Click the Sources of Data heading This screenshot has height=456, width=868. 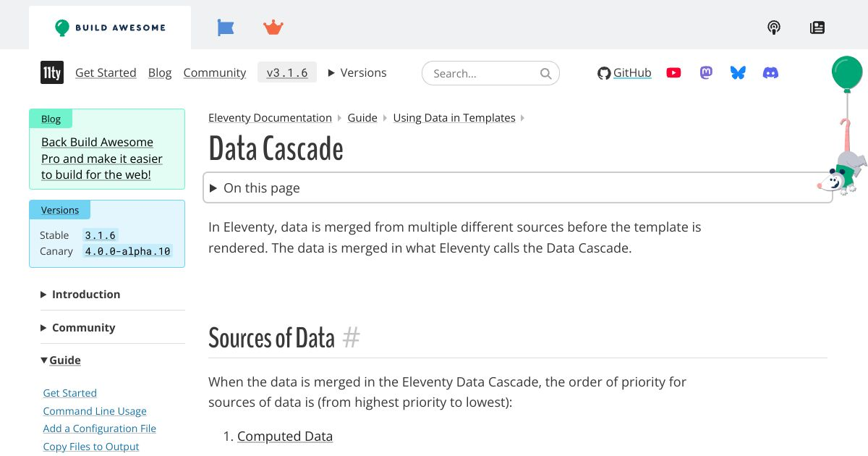[271, 337]
